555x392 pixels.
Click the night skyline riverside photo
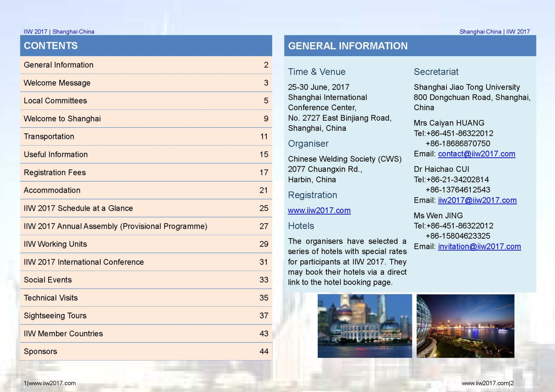(465, 326)
